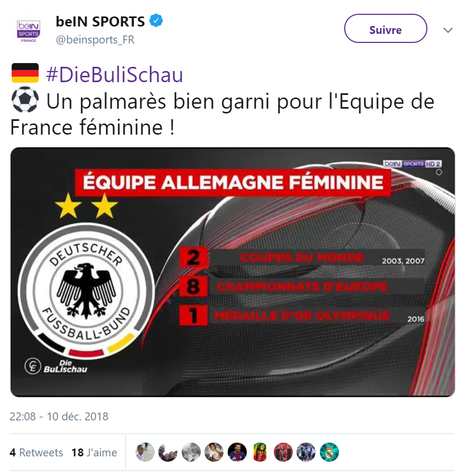The height and width of the screenshot is (476, 466).
Task: Open the first liker's avatar
Action: point(145,452)
